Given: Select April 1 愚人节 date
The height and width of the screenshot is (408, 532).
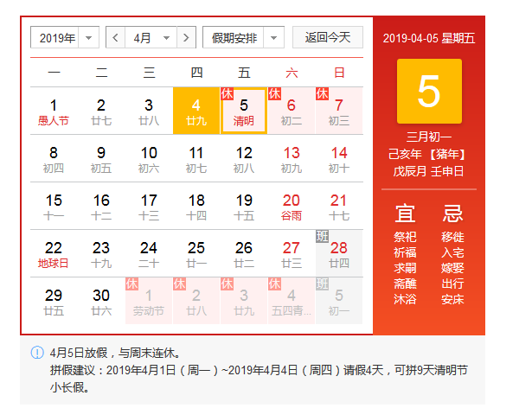Looking at the screenshot, I should pos(54,111).
